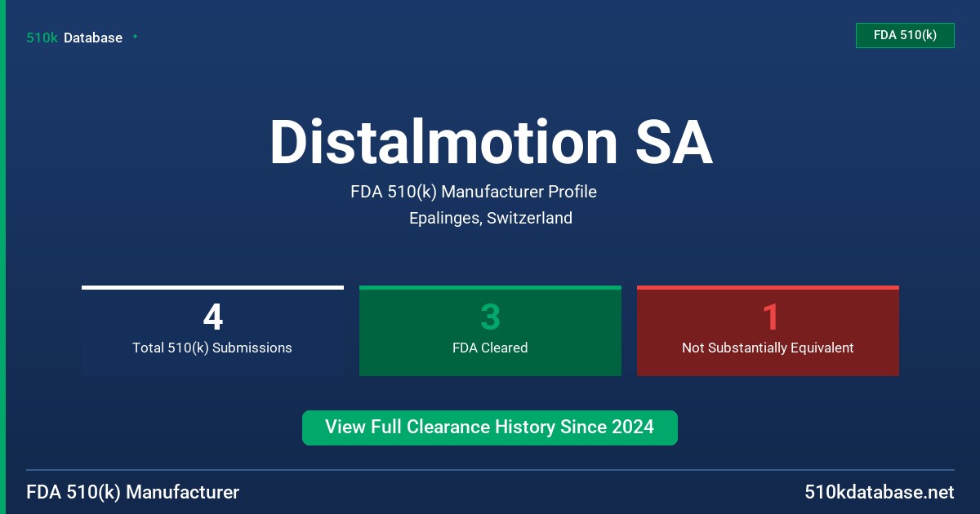Click the FDA 510(k) badge
The image size is (980, 514).
pyautogui.click(x=905, y=35)
